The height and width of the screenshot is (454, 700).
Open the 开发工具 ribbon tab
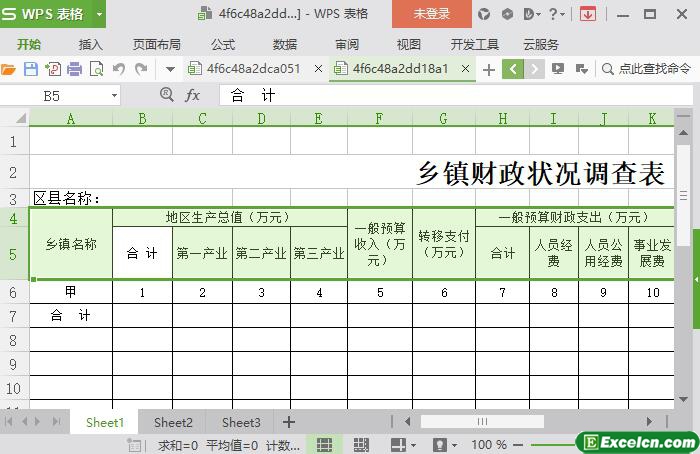475,44
